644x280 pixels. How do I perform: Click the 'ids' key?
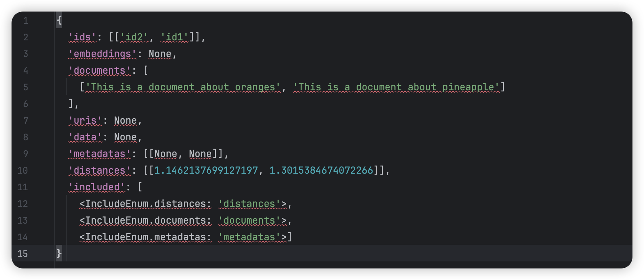pos(82,37)
